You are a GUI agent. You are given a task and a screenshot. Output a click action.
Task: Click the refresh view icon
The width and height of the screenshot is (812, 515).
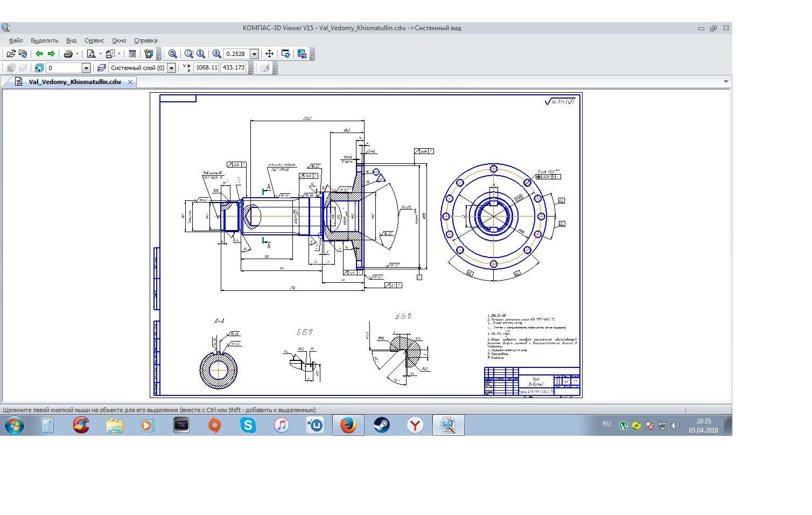[x=286, y=54]
